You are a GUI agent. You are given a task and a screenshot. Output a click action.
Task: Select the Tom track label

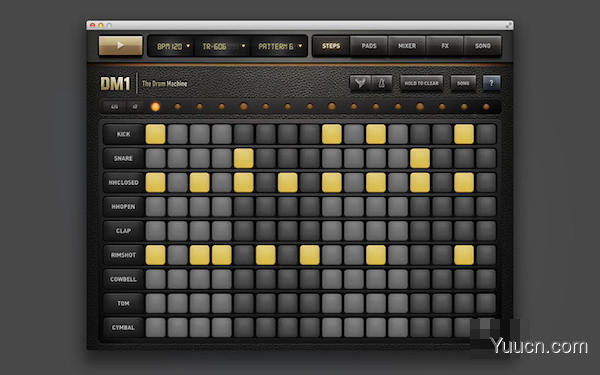pos(123,303)
